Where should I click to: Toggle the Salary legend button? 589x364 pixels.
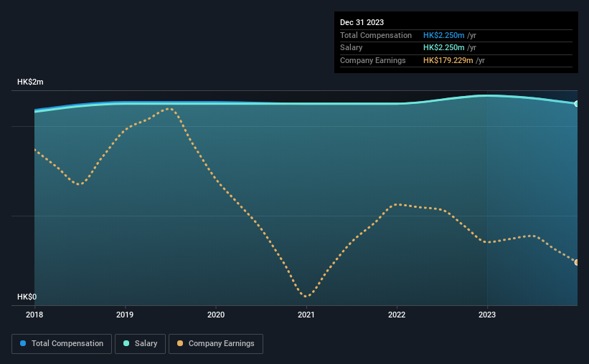(140, 344)
